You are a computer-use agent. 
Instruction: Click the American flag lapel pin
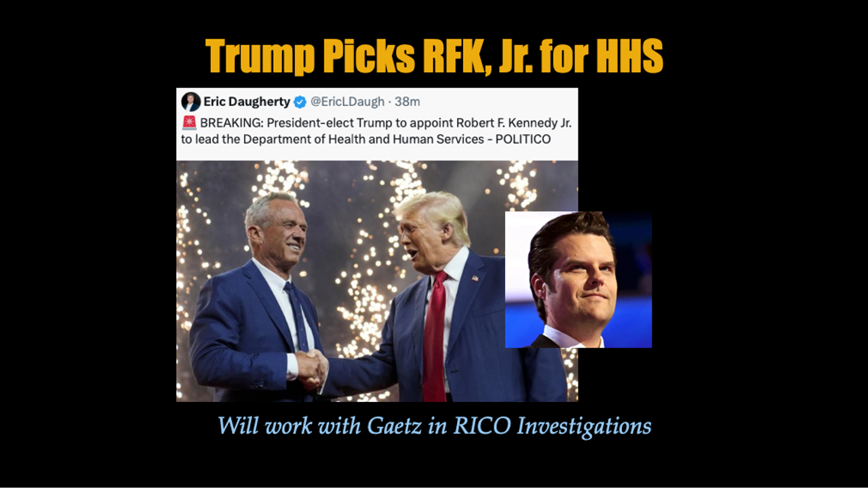[x=475, y=277]
